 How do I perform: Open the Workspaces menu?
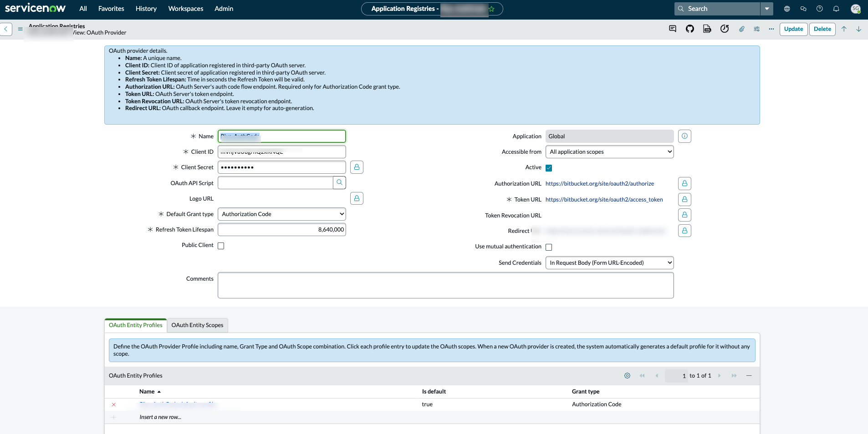(x=186, y=9)
